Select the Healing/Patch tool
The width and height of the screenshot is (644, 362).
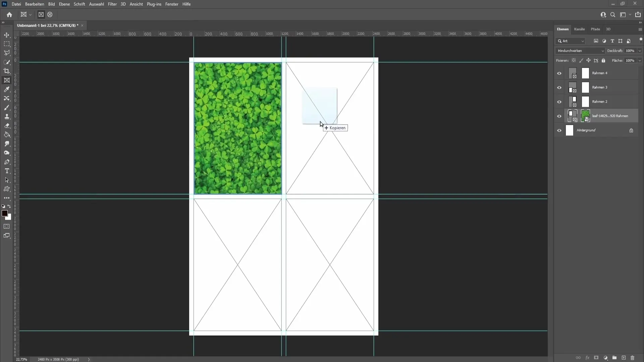[x=7, y=98]
